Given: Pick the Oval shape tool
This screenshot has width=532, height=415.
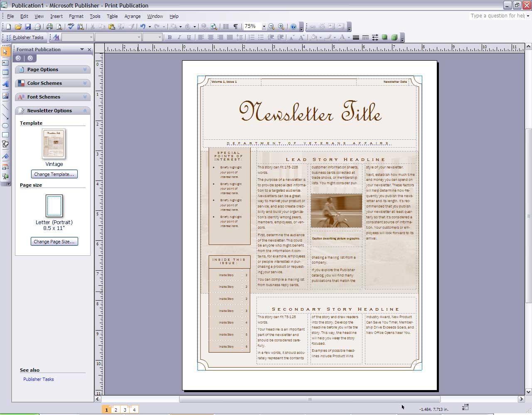Looking at the screenshot, I should coord(5,126).
